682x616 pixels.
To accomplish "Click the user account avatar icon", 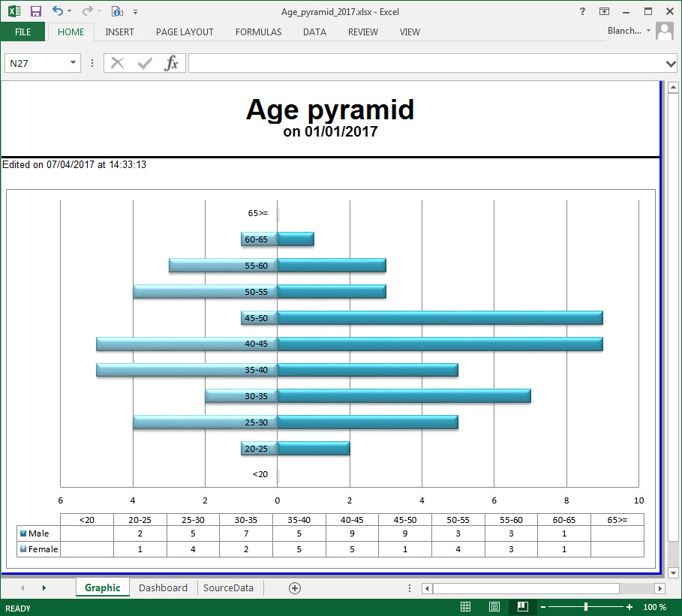I will [664, 32].
